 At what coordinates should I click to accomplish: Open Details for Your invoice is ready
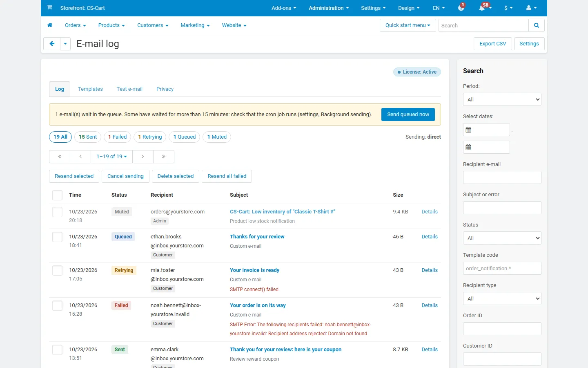click(430, 270)
